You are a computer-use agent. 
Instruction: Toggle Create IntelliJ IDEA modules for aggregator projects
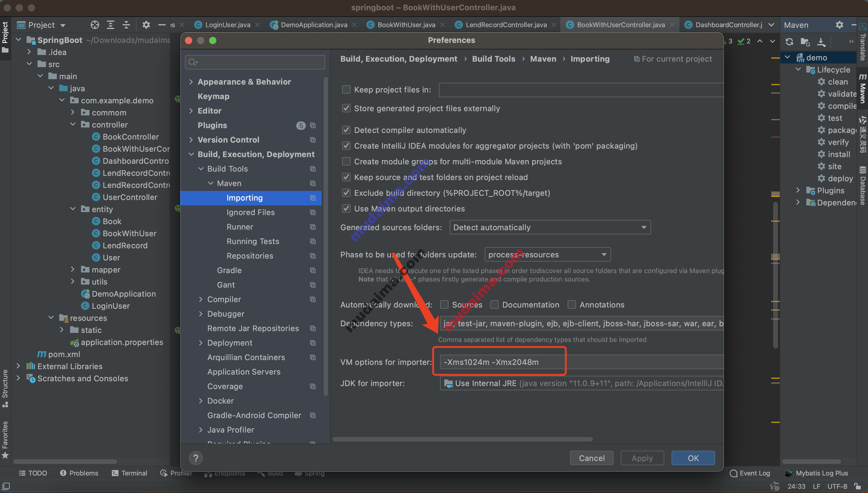(x=346, y=146)
